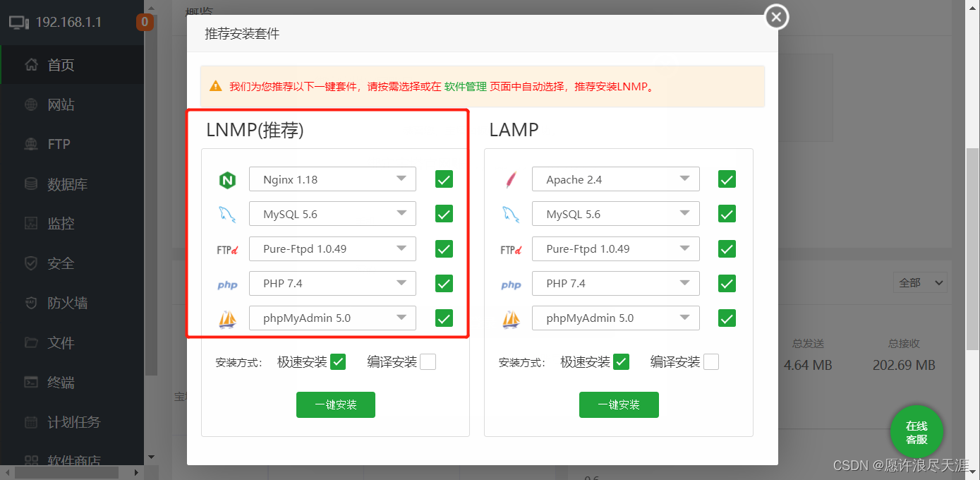Image resolution: width=980 pixels, height=480 pixels.
Task: Click the Apache feather icon in LAMP
Action: 511,180
